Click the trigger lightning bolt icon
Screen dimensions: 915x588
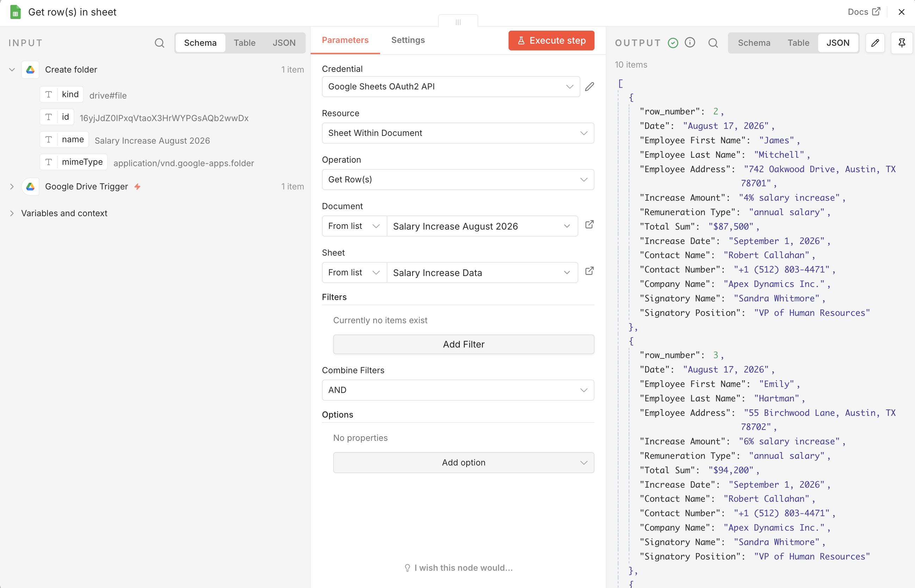tap(137, 186)
